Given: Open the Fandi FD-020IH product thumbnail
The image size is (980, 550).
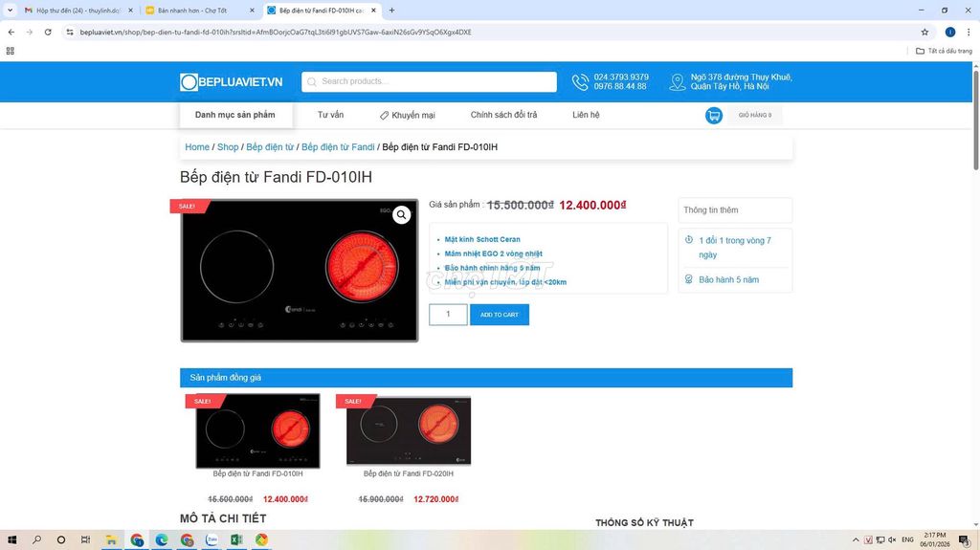Looking at the screenshot, I should pos(409,431).
